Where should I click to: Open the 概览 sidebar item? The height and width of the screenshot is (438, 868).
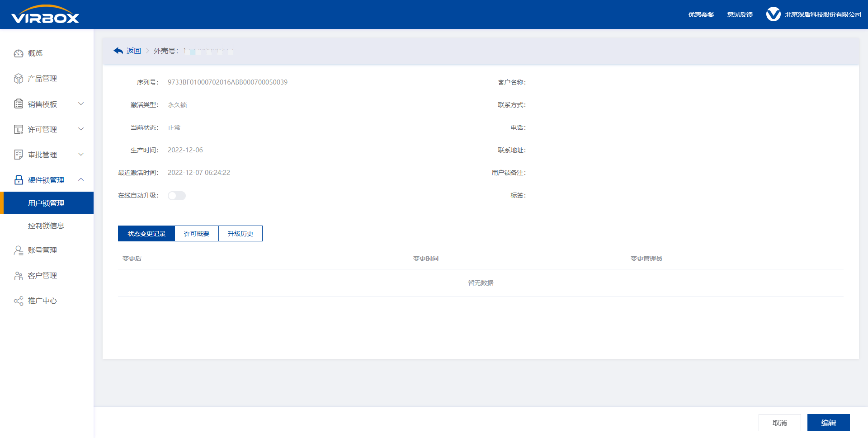pos(47,53)
